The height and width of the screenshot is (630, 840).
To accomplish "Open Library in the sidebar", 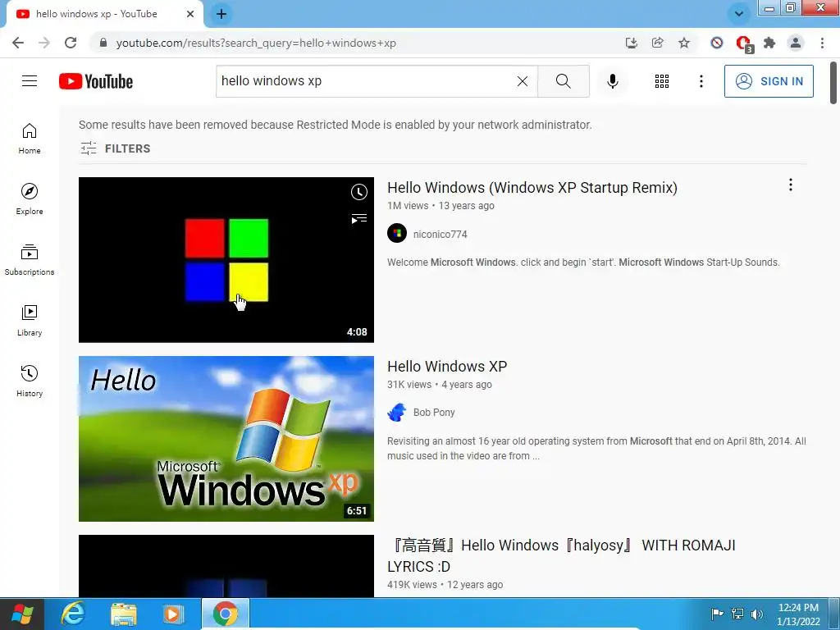I will [30, 321].
